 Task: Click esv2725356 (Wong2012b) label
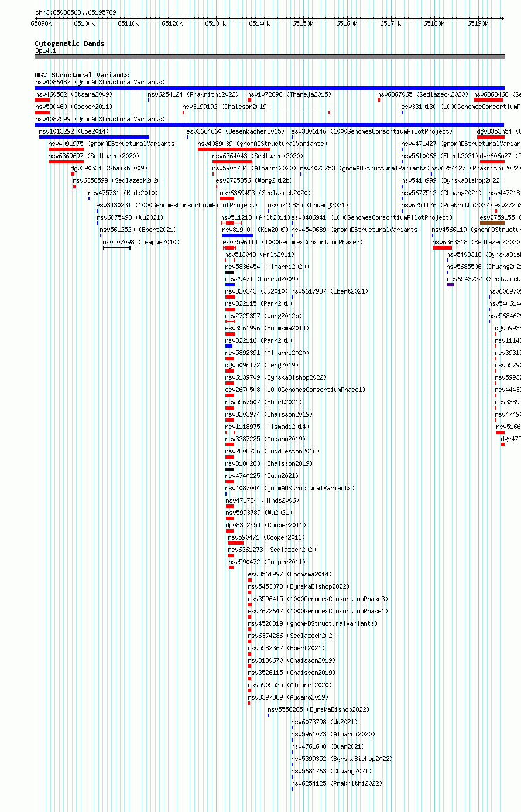(254, 180)
